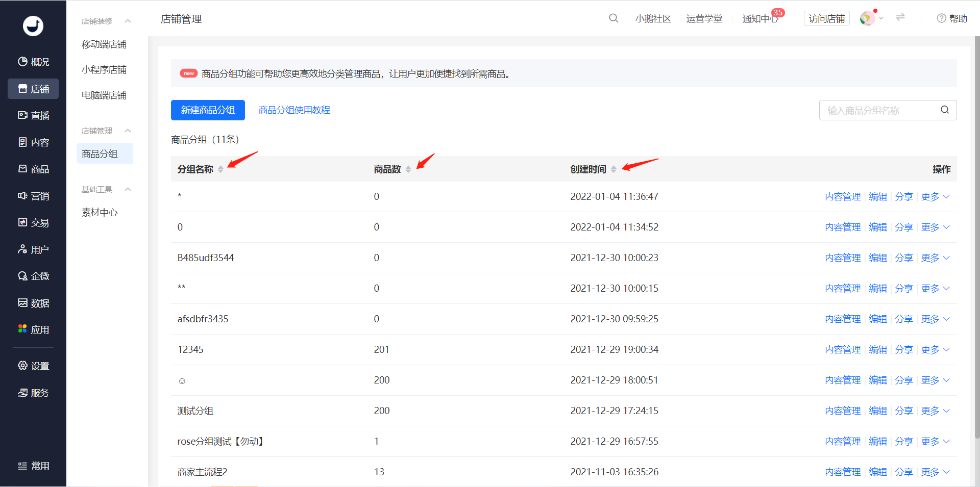Collapse the 店铺装修 menu section
Viewport: 980px width, 487px height.
point(128,21)
